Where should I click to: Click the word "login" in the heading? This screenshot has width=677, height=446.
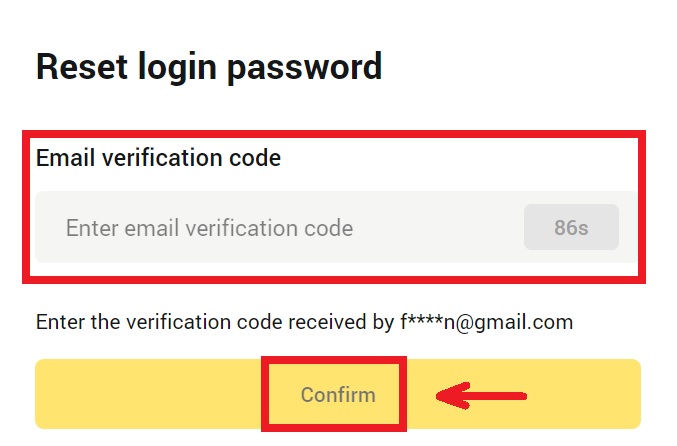pos(187,67)
